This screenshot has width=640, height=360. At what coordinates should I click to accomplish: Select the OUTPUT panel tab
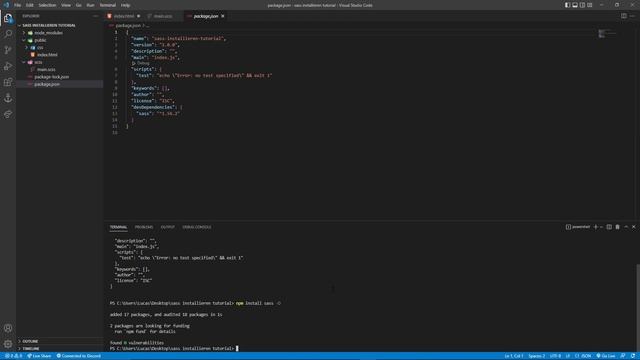(167, 227)
